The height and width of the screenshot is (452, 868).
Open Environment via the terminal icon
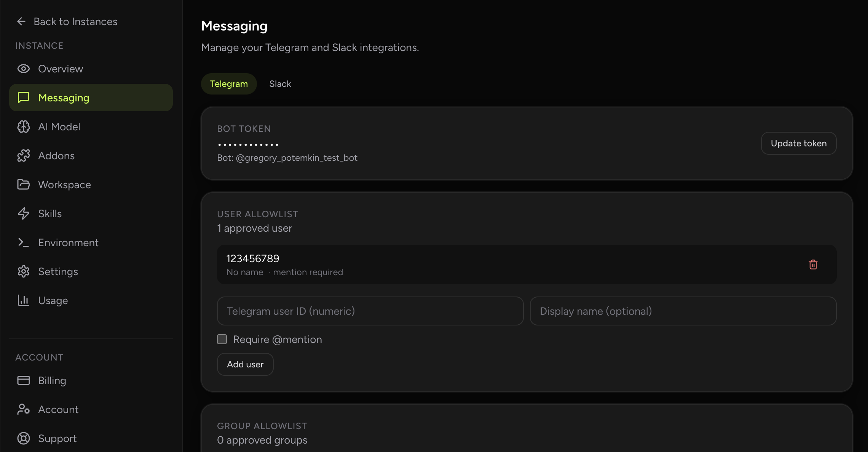pyautogui.click(x=24, y=242)
